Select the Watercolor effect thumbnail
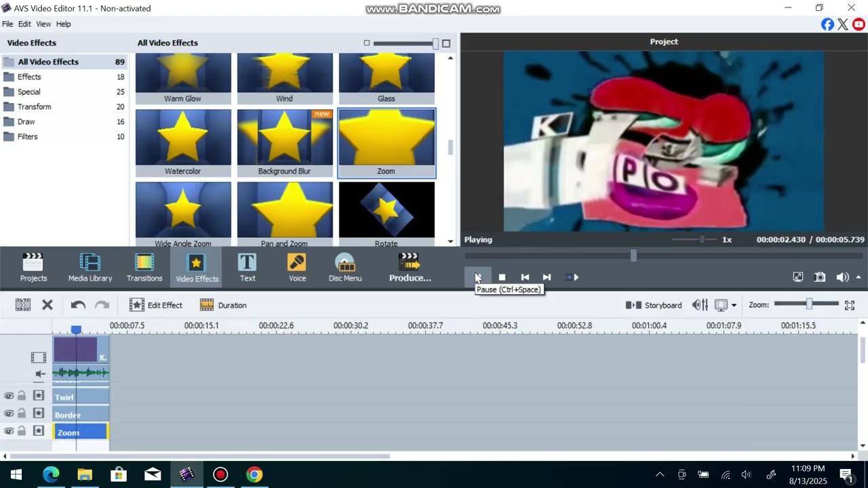 pos(183,143)
